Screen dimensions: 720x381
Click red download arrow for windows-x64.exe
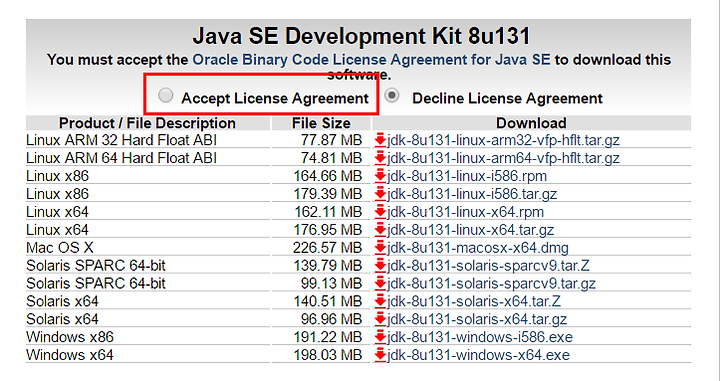380,355
